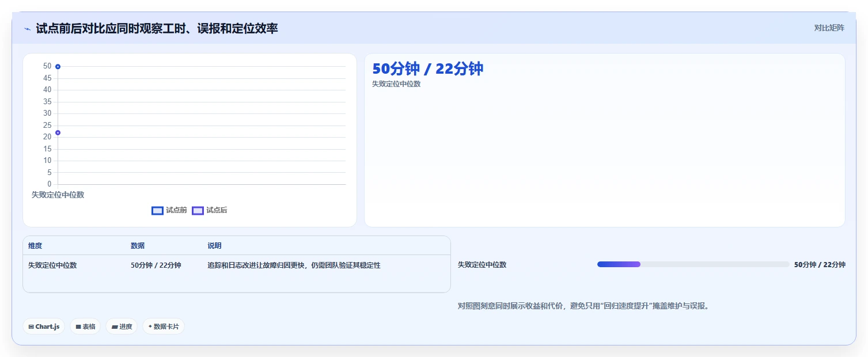Click the large 50分钟 / 22分钟 card value

pyautogui.click(x=427, y=69)
